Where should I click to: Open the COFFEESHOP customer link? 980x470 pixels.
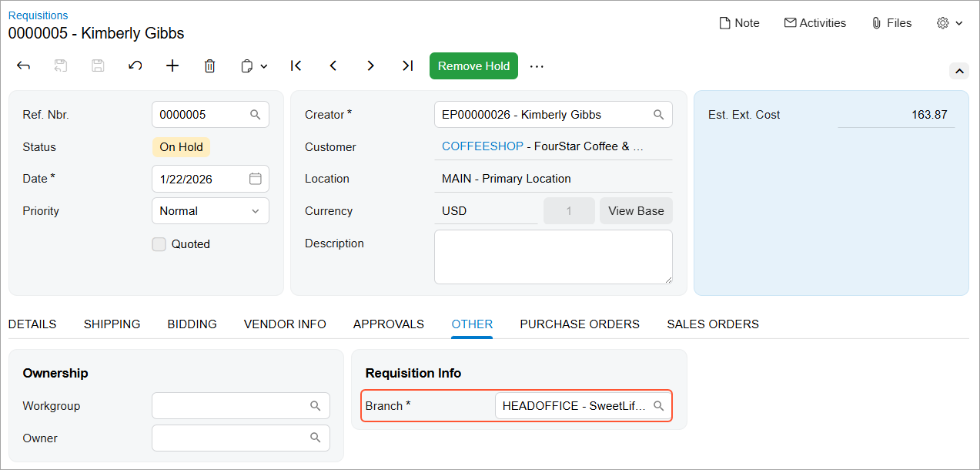coord(483,146)
